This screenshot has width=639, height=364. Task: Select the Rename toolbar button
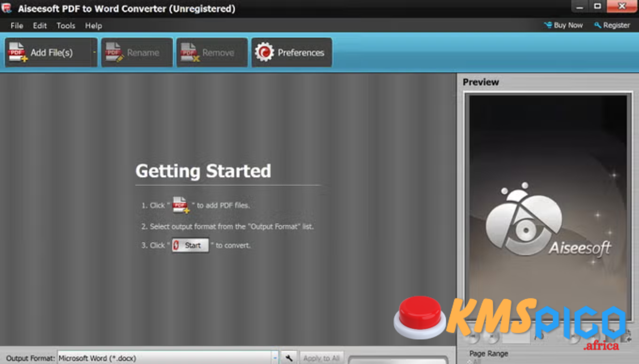[x=137, y=52]
